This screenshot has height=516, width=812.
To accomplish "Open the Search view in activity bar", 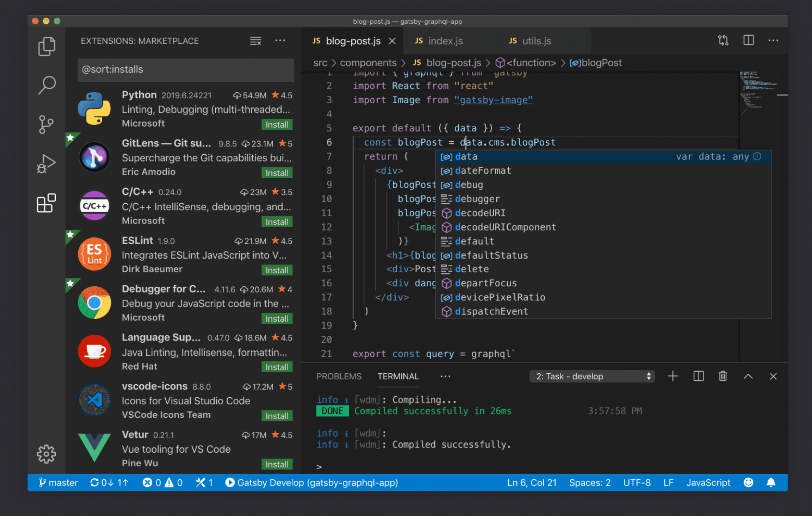I will (47, 85).
